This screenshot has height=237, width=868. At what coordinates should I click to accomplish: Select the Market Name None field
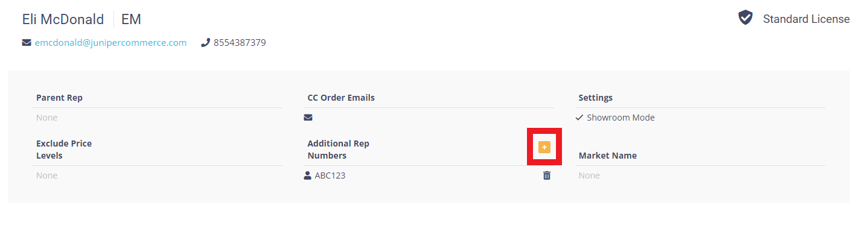pyautogui.click(x=701, y=175)
